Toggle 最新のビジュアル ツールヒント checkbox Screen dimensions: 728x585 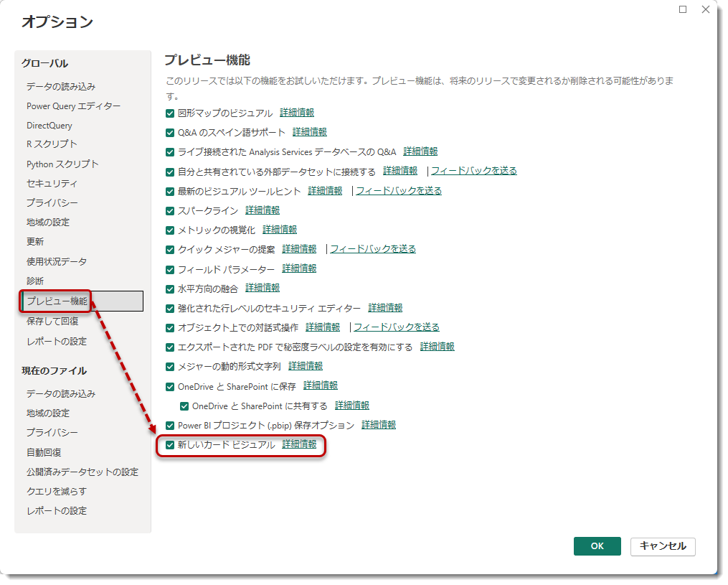[x=170, y=192]
